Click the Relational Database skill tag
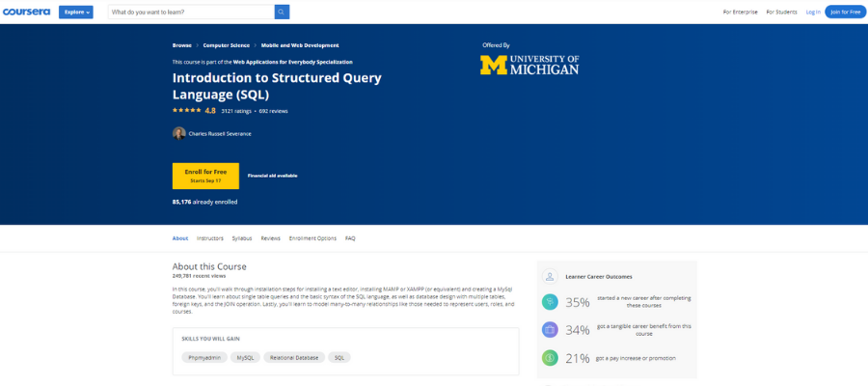The image size is (868, 386). coord(294,358)
